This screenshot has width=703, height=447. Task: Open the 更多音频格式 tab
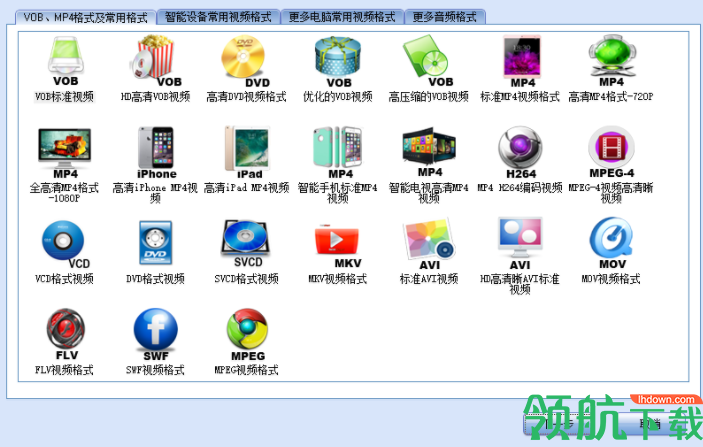[x=445, y=17]
